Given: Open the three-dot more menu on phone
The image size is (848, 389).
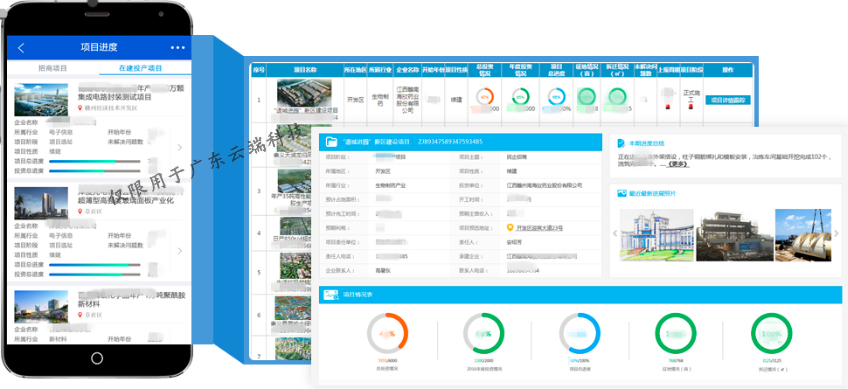Looking at the screenshot, I should click(177, 48).
